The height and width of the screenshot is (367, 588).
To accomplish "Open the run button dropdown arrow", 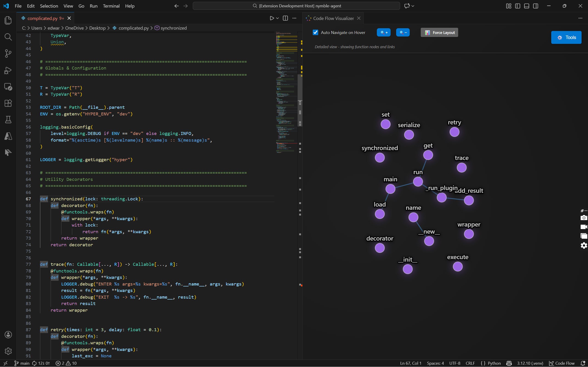I will tap(278, 18).
